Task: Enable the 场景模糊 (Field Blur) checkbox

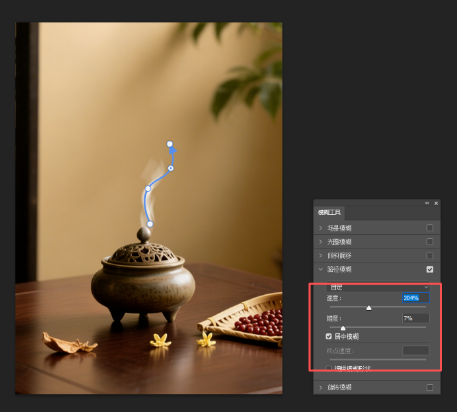Action: click(x=430, y=228)
